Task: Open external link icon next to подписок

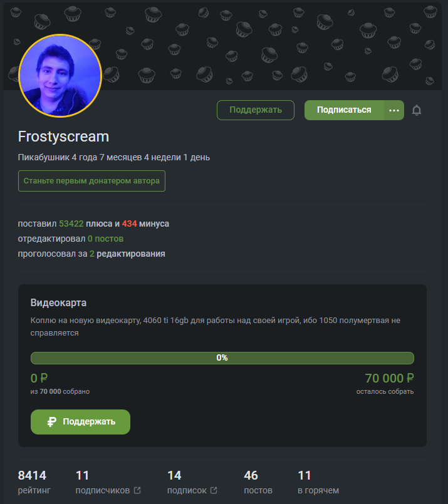Action: (x=214, y=490)
